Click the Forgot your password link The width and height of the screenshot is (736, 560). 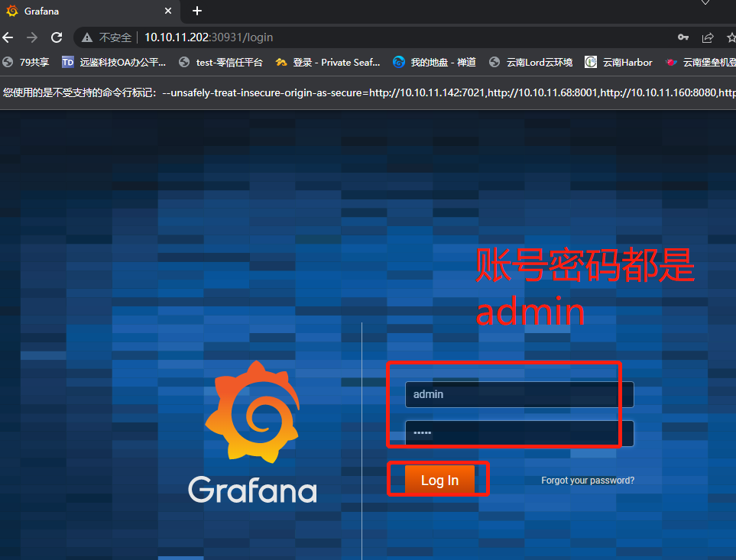pos(588,481)
